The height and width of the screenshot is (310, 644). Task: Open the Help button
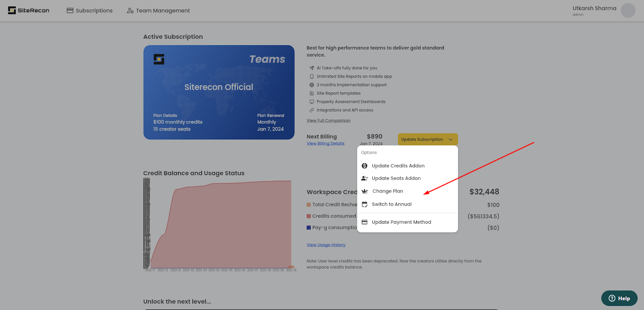(x=619, y=298)
